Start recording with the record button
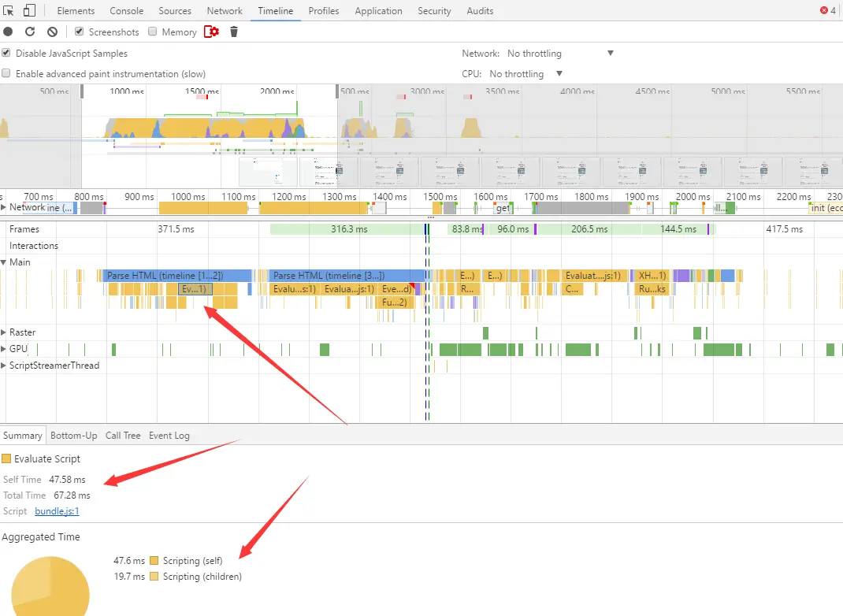 (x=8, y=32)
